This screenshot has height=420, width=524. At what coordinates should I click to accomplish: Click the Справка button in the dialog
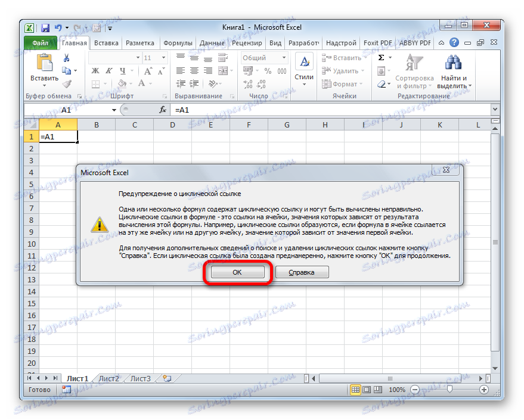point(302,272)
